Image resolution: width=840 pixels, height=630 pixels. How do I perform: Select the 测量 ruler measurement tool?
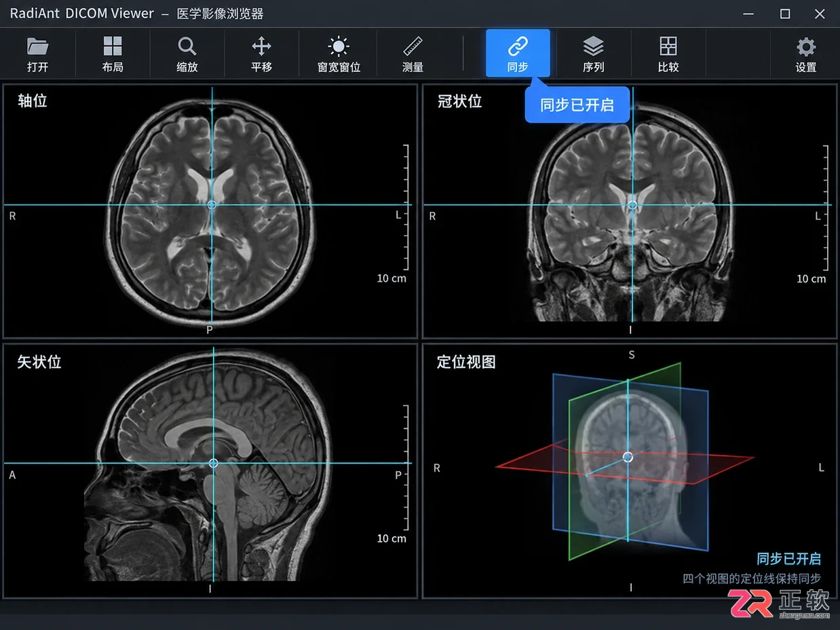click(x=413, y=54)
